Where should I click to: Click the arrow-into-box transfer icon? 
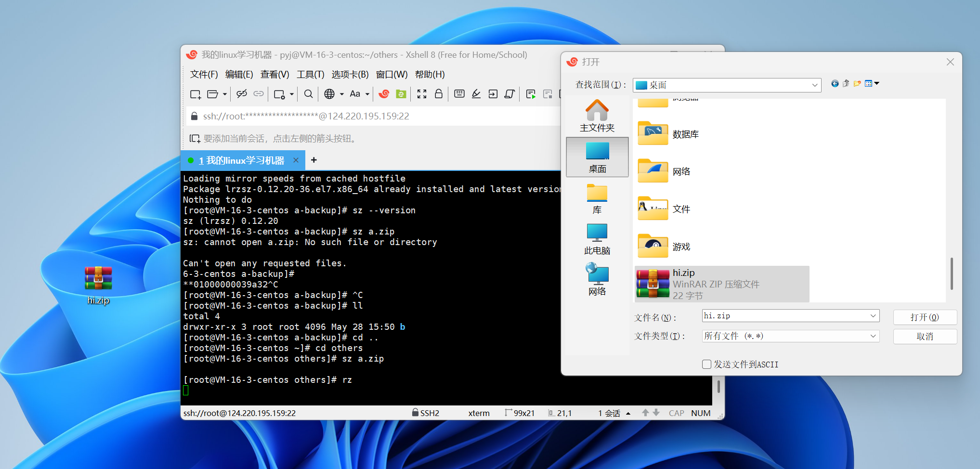tap(493, 94)
